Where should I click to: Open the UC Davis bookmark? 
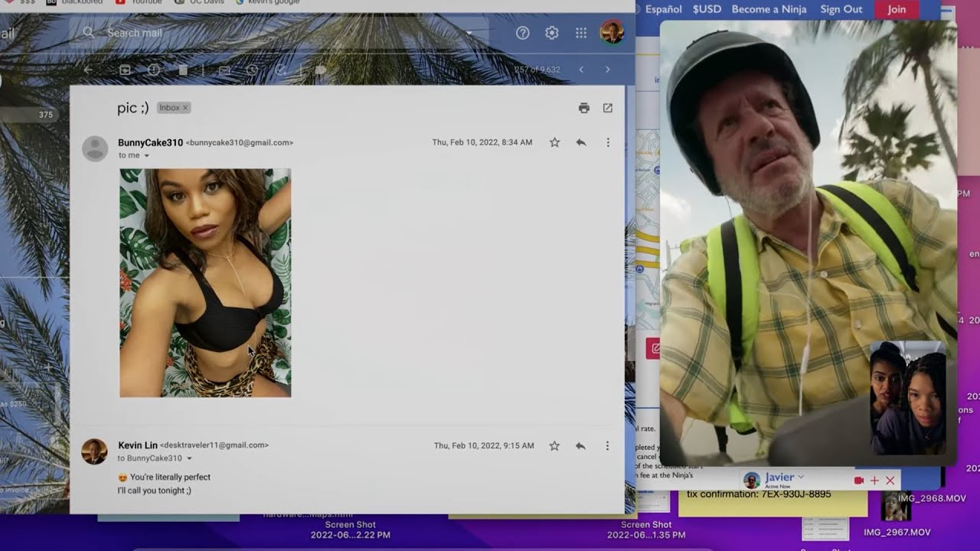click(199, 2)
